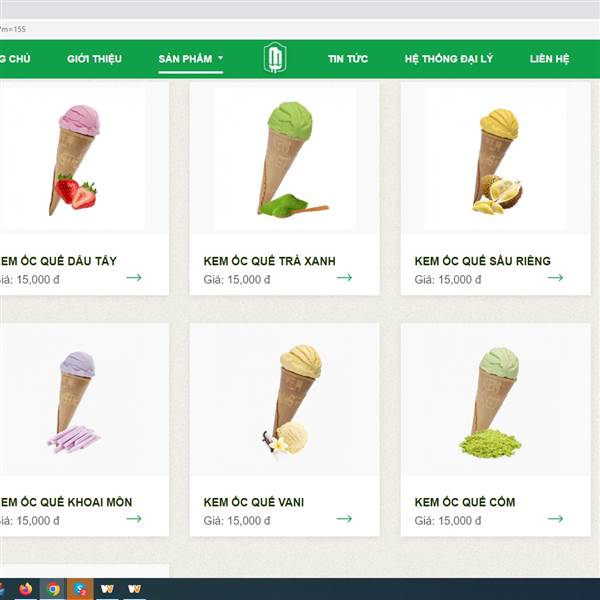This screenshot has width=600, height=600.
Task: Open the Kem Ốc Quế Vani title link
Action: point(254,502)
